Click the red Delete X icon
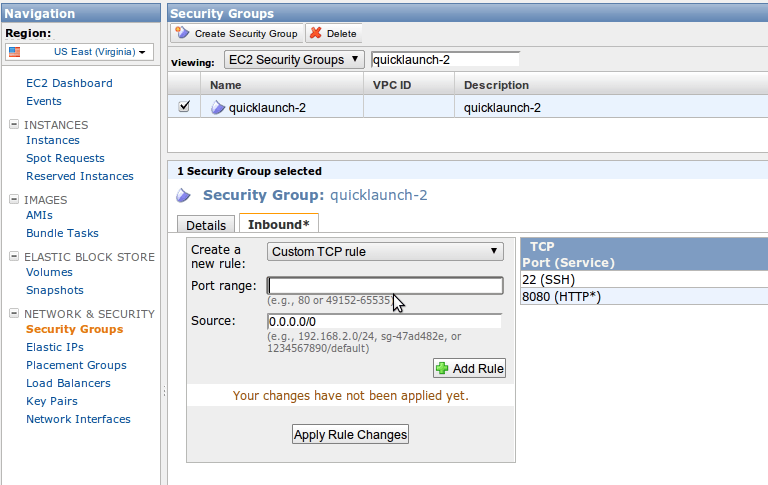The image size is (768, 485). [315, 33]
